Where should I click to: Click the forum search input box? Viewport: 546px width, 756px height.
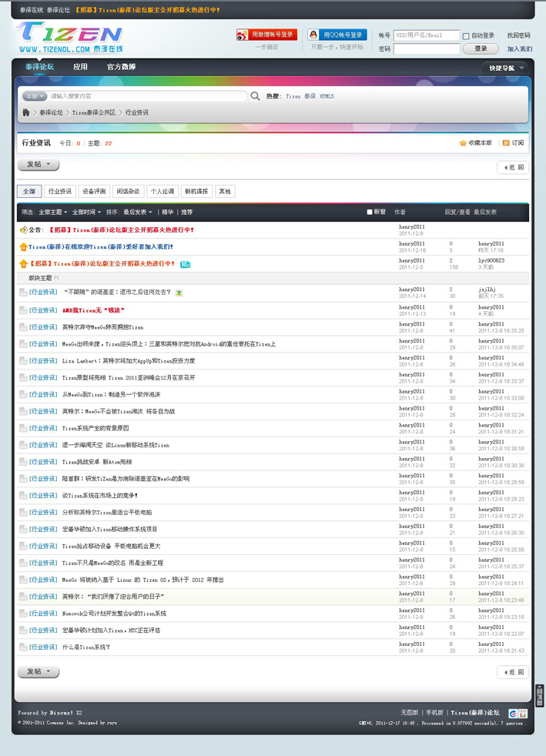click(148, 96)
